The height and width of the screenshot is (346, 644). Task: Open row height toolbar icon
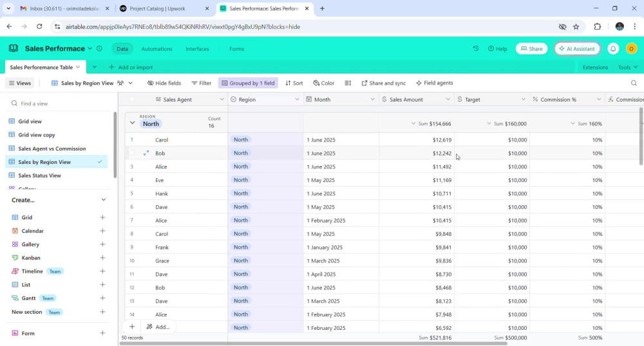click(x=348, y=83)
